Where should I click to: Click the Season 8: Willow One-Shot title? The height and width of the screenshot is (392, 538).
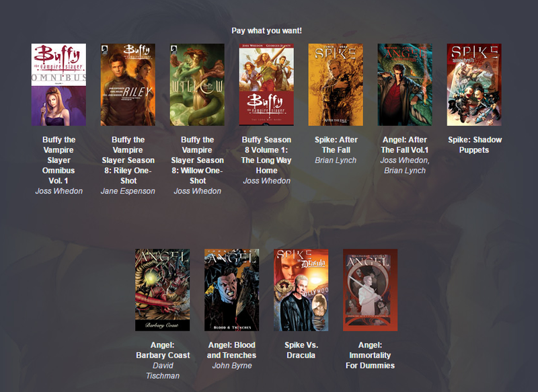197,160
